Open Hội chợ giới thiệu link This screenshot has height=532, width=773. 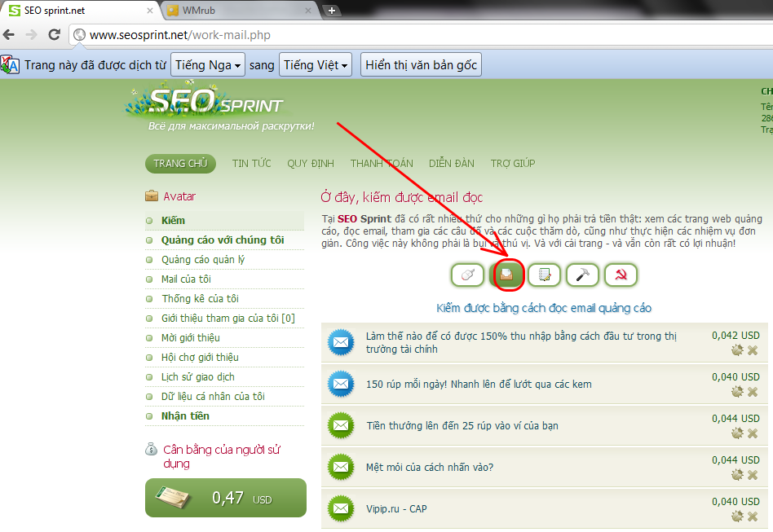click(200, 357)
